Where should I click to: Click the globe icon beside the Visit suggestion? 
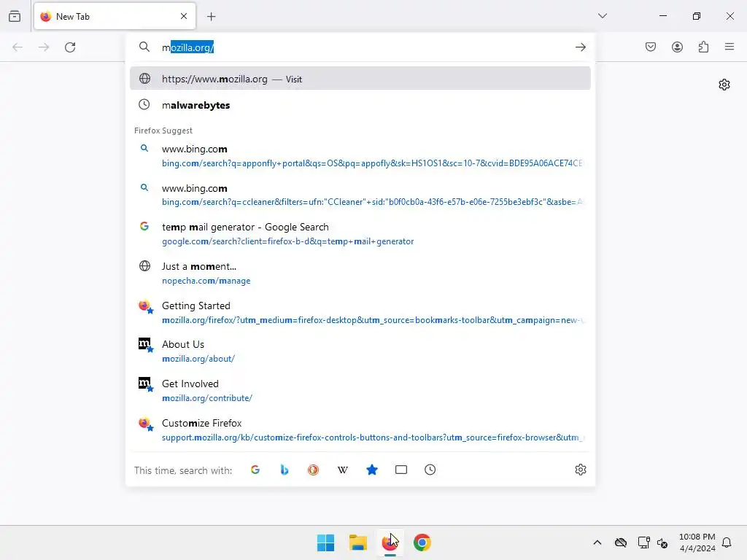145,79
